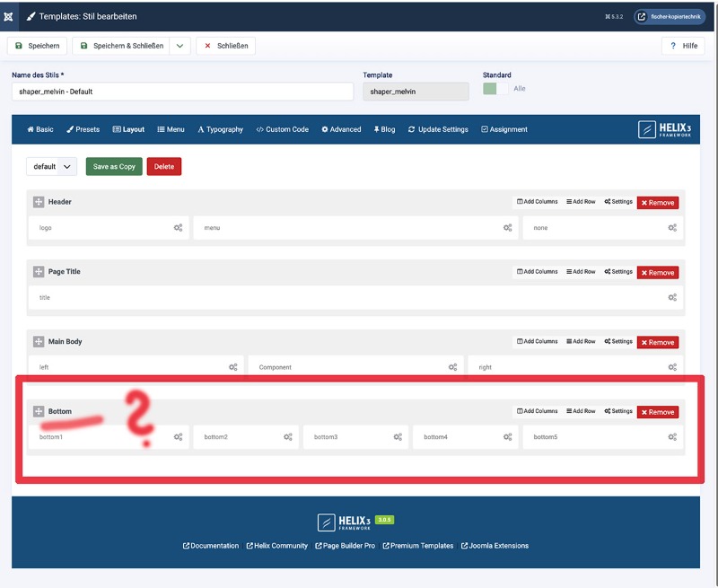Switch to the Typography tab
Viewport: 718px width, 588px height.
pyautogui.click(x=220, y=129)
